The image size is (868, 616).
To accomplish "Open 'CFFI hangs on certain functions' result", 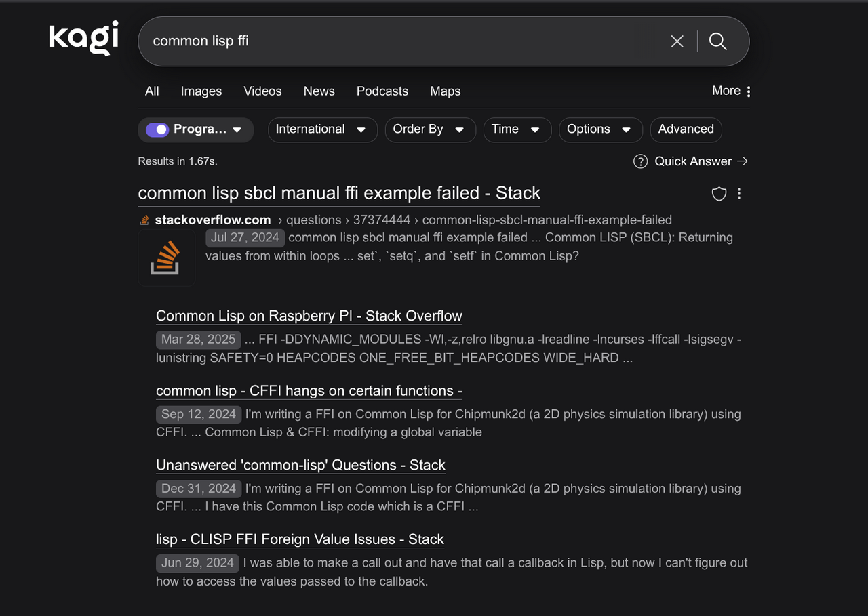I will pyautogui.click(x=309, y=391).
